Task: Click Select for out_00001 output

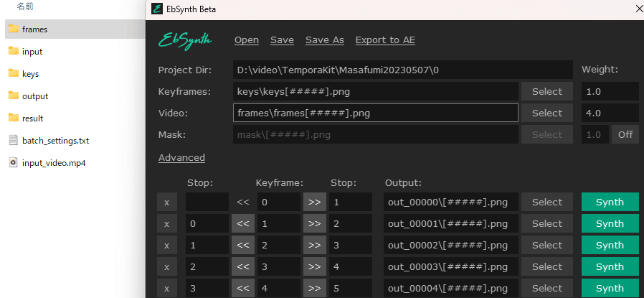Action: pos(547,223)
